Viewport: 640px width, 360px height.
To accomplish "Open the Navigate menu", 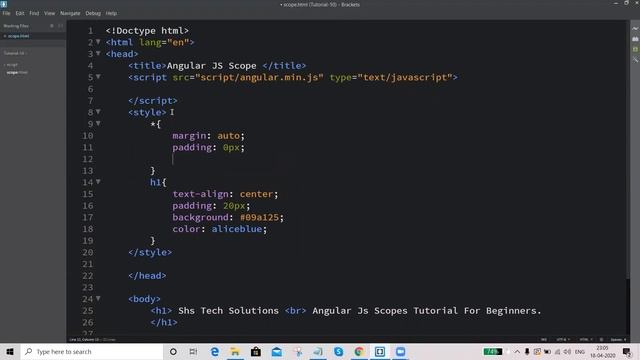I will pyautogui.click(x=70, y=13).
